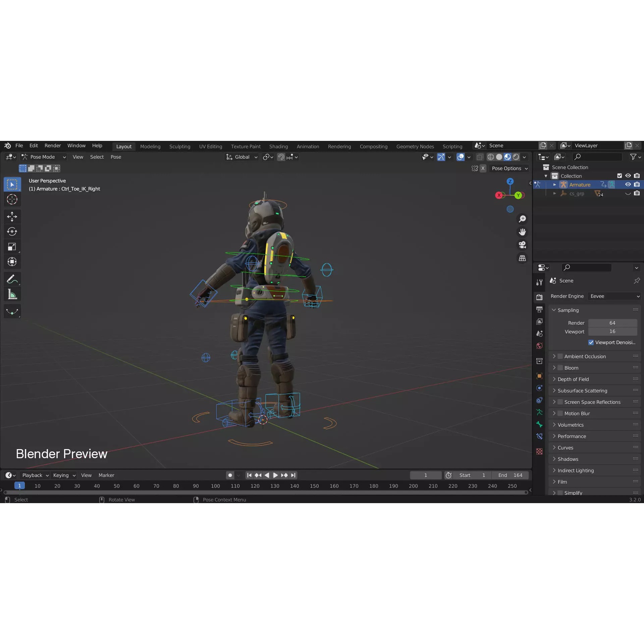Switch perspective/orthographic grid icon
This screenshot has width=644, height=644.
tap(522, 258)
